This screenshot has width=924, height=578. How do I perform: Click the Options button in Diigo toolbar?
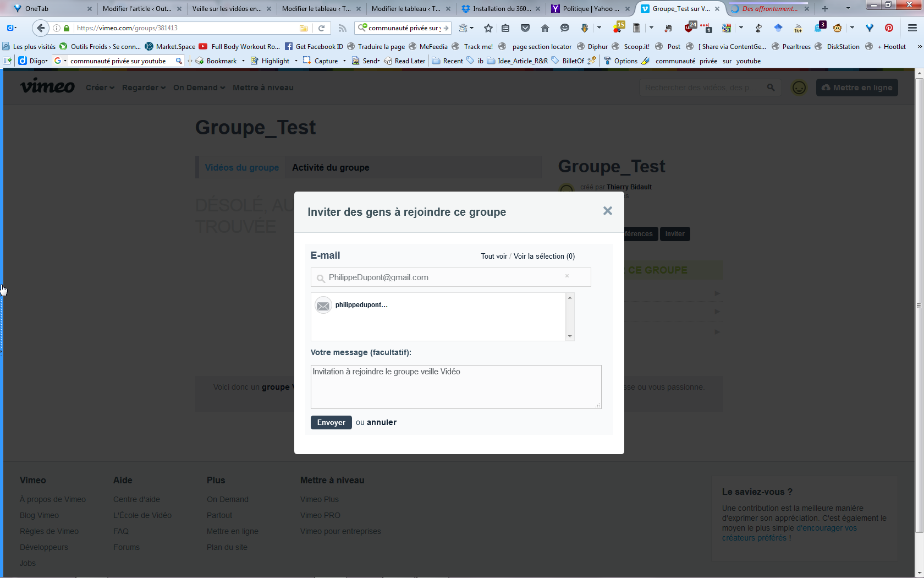click(x=620, y=61)
